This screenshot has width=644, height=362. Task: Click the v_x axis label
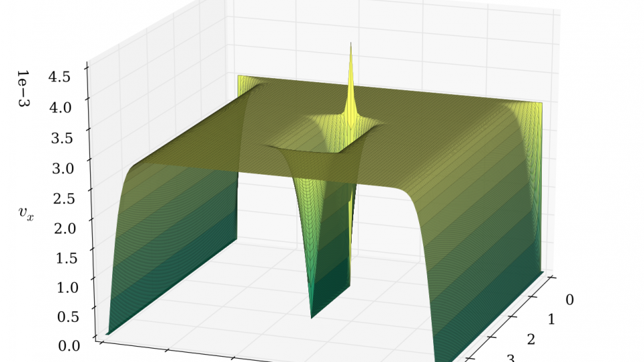click(x=26, y=213)
